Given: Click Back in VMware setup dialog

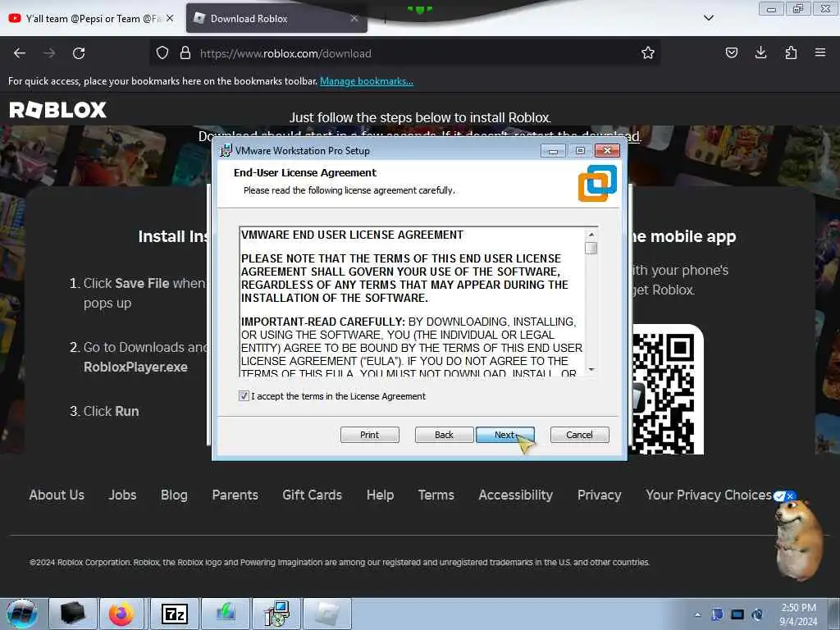Looking at the screenshot, I should (x=444, y=435).
